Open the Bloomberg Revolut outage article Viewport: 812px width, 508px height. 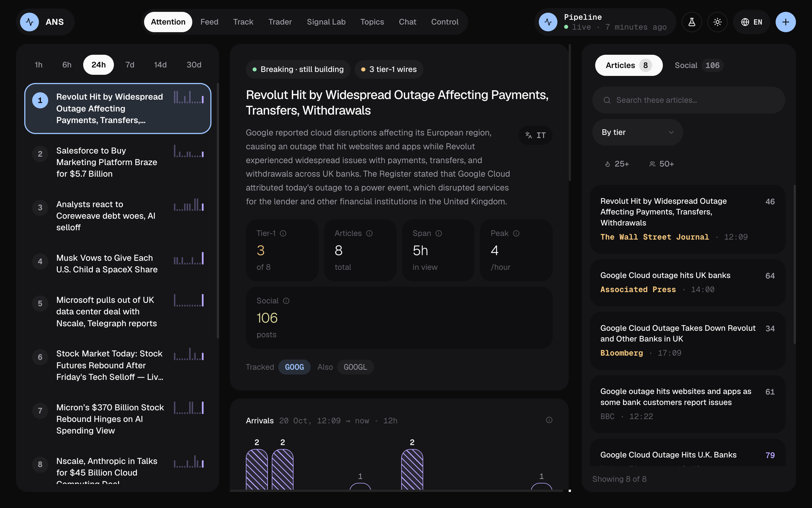[687, 341]
